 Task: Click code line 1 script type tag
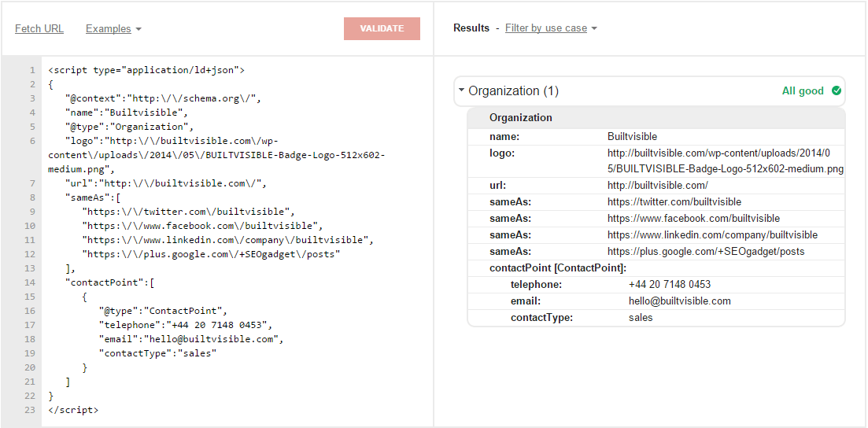coord(146,70)
